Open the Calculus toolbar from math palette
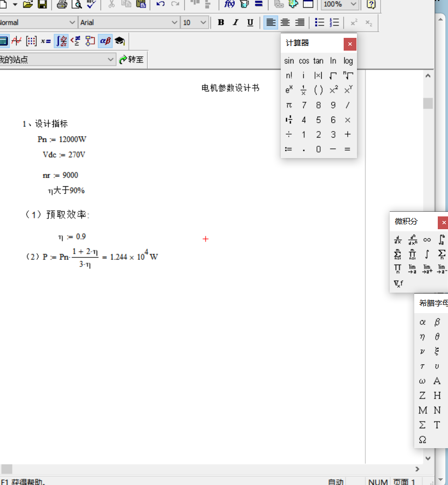 click(x=61, y=41)
